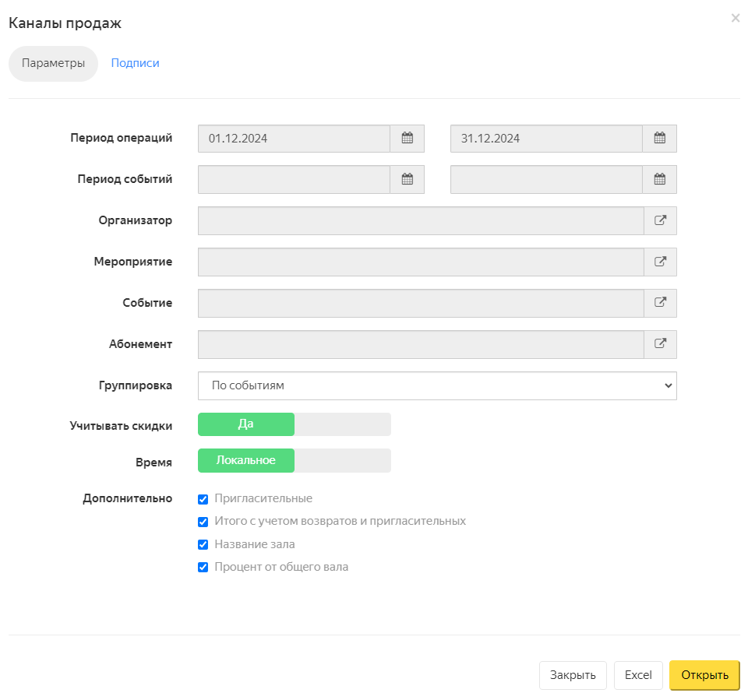The width and height of the screenshot is (748, 700).
Task: Export the report via Excel button
Action: point(638,675)
